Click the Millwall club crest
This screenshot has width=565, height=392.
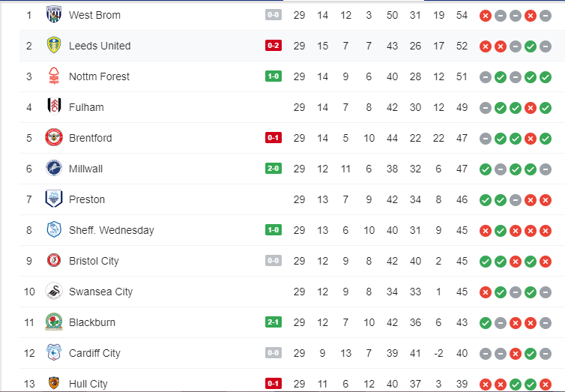[x=53, y=169]
